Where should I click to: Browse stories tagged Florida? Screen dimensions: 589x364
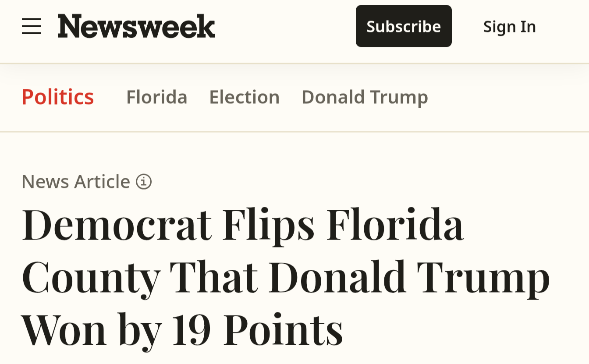click(x=156, y=97)
